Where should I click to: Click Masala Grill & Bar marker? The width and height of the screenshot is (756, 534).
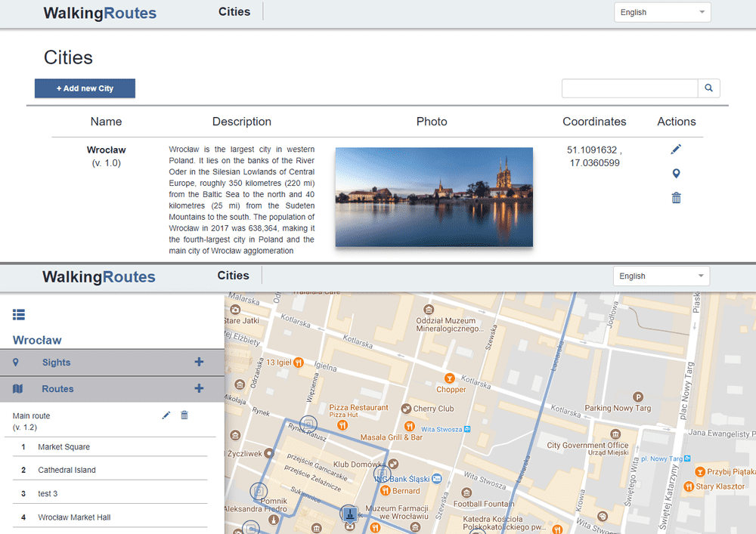409,426
